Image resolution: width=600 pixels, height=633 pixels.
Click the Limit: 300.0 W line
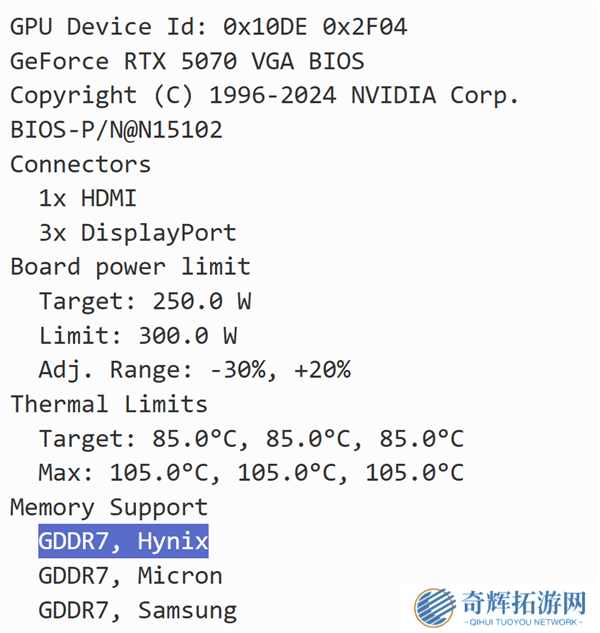tap(138, 335)
